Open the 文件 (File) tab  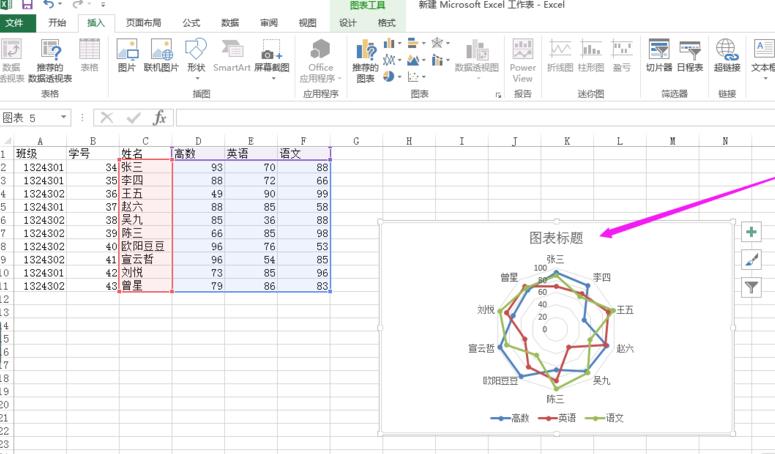click(x=14, y=23)
